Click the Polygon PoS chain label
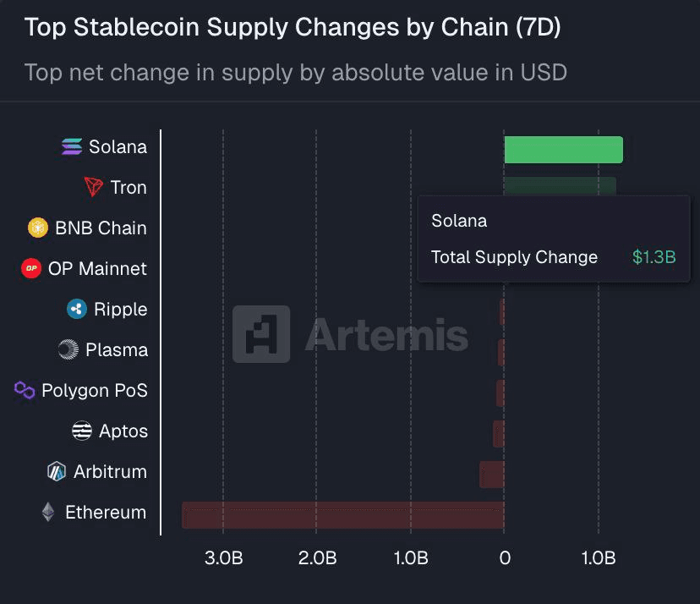The width and height of the screenshot is (700, 604). tap(94, 390)
